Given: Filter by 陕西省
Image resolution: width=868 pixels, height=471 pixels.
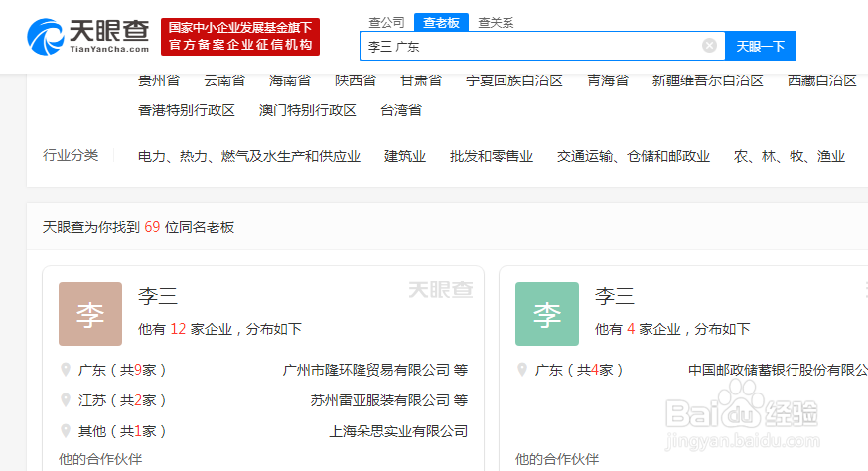Looking at the screenshot, I should pos(356,80).
